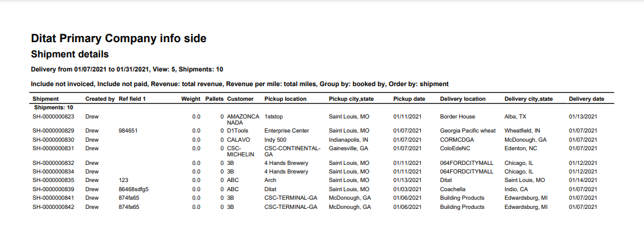Select shipment SH-0000000829 in the list
The height and width of the screenshot is (226, 644).
pyautogui.click(x=54, y=131)
